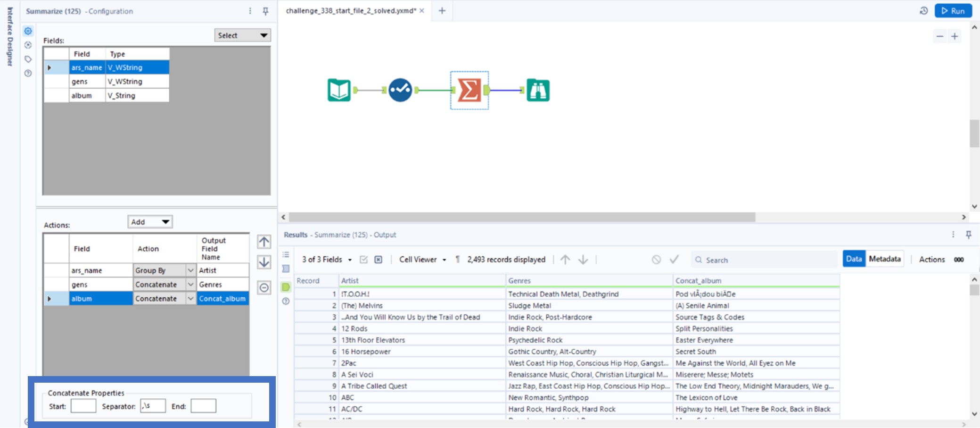The height and width of the screenshot is (428, 980).
Task: Open help from the configuration sidebar
Action: point(28,74)
